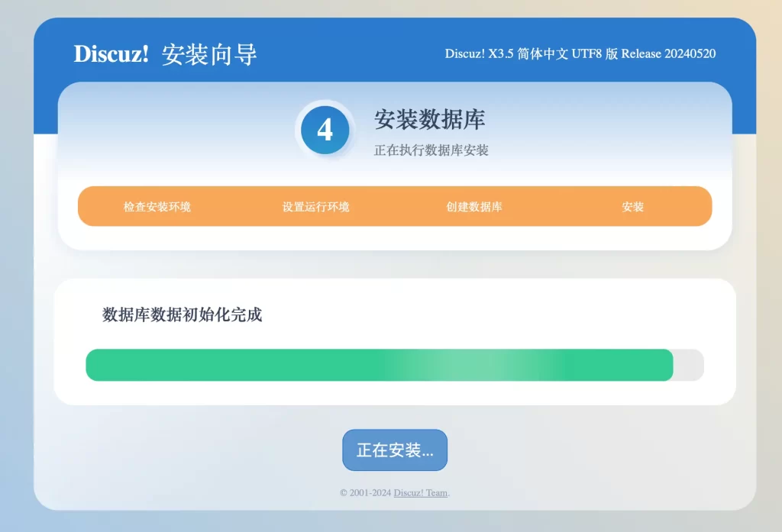
Task: Click the Discuz! X3.5 version name in header
Action: [x=479, y=53]
